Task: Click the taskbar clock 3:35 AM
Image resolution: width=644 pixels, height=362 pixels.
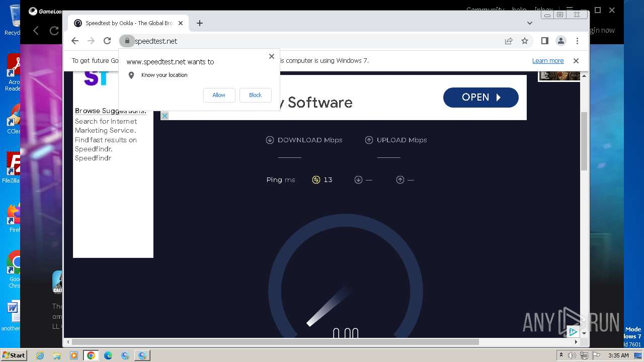Action: tap(618, 355)
